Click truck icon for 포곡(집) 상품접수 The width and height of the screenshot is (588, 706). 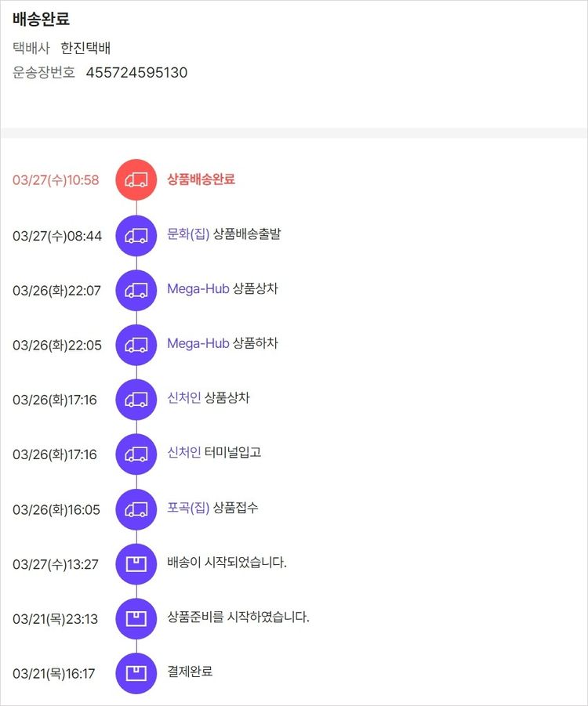(136, 509)
